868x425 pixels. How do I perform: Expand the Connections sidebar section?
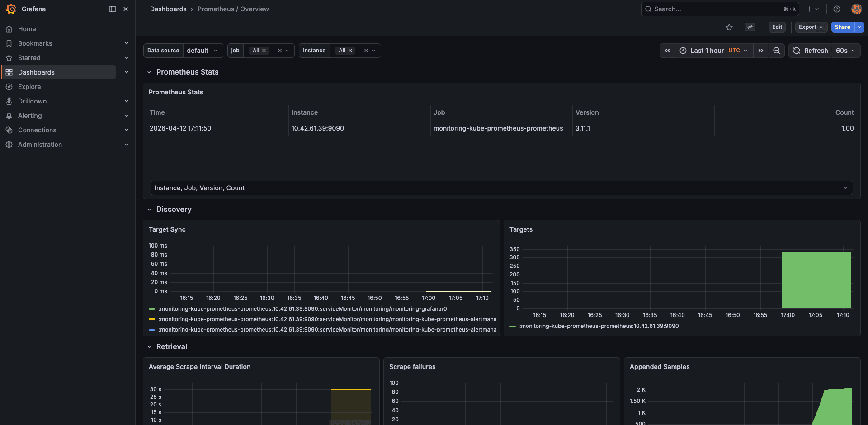click(x=127, y=130)
